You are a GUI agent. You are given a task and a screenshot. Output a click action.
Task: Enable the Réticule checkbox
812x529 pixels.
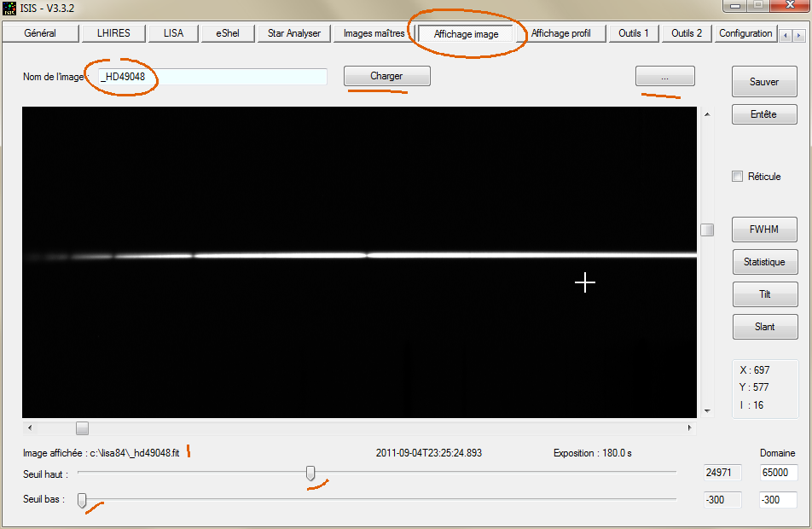[x=738, y=177]
